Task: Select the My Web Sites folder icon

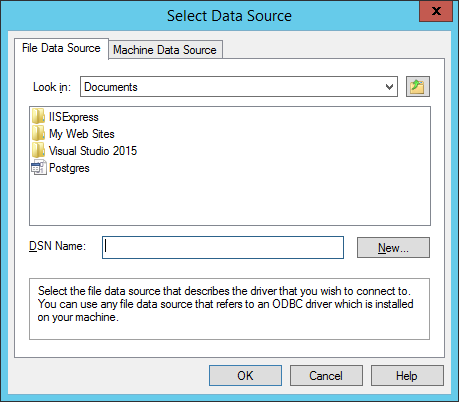Action: point(38,133)
